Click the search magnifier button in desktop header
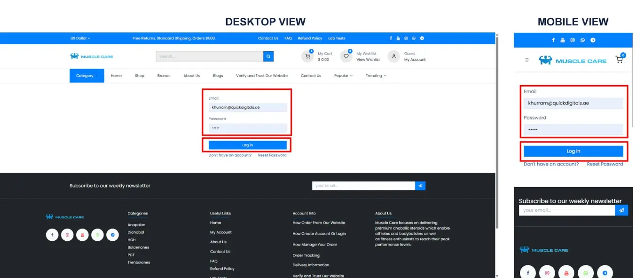The height and width of the screenshot is (278, 644). click(x=268, y=56)
